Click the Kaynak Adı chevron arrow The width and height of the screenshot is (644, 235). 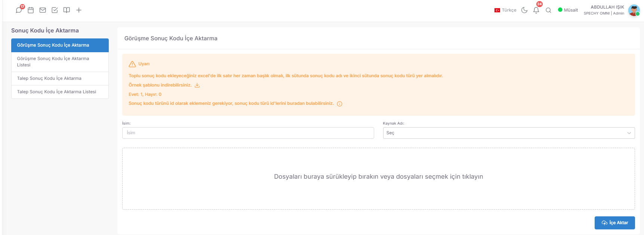629,133
